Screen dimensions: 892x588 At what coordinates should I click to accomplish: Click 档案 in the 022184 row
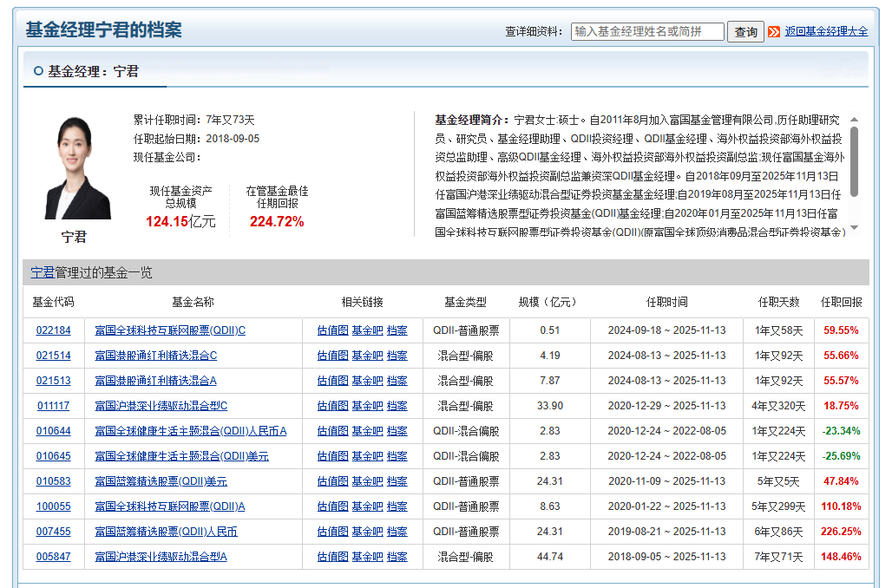[x=397, y=330]
